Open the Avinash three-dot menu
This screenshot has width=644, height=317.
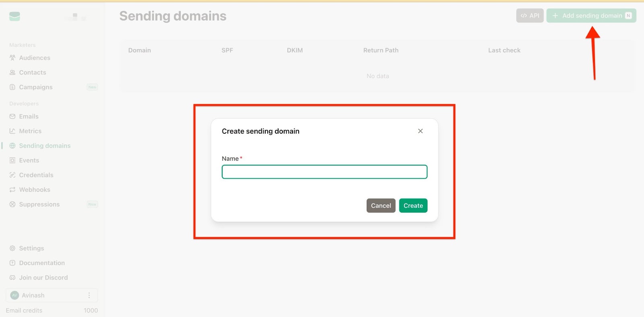click(x=89, y=295)
